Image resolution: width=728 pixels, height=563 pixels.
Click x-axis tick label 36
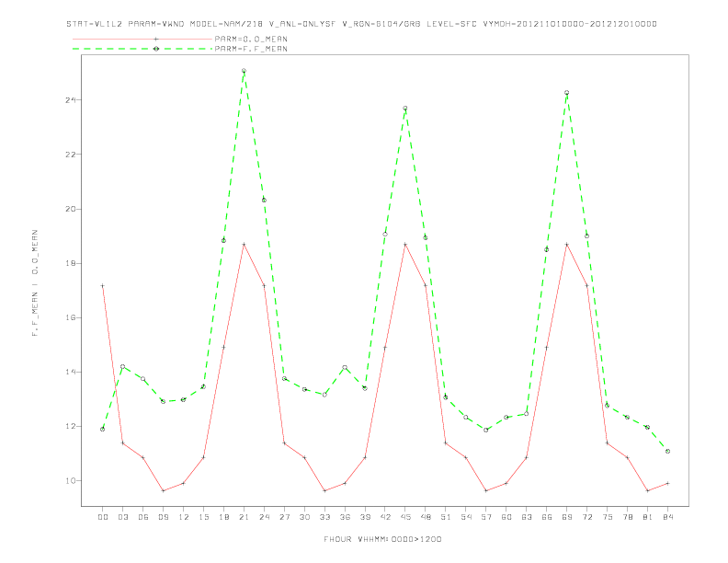coord(345,517)
